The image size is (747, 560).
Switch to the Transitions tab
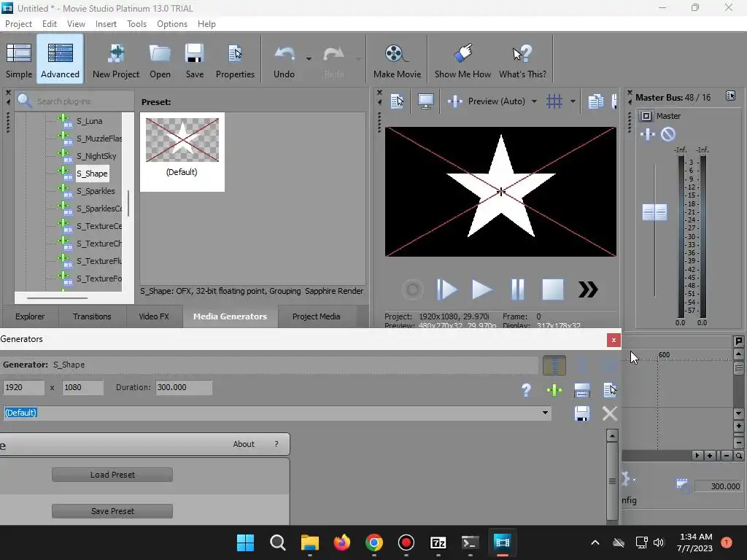click(92, 316)
